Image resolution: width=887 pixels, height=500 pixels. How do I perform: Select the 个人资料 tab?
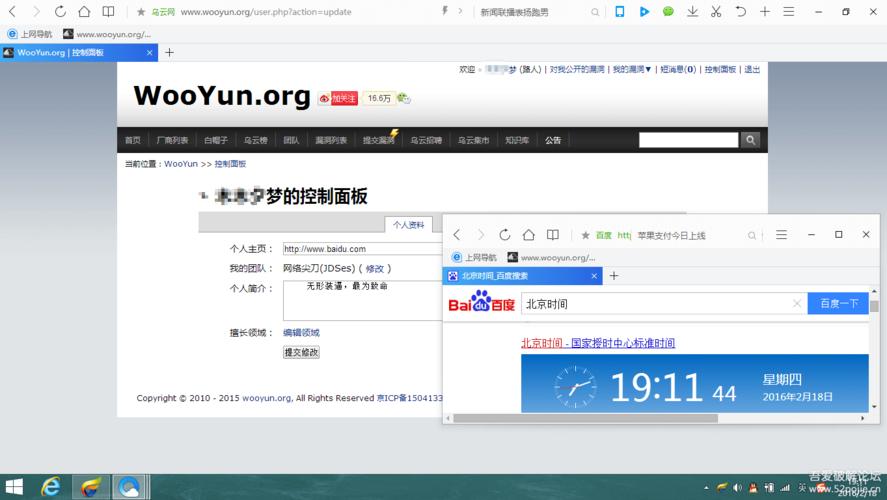[x=408, y=225]
